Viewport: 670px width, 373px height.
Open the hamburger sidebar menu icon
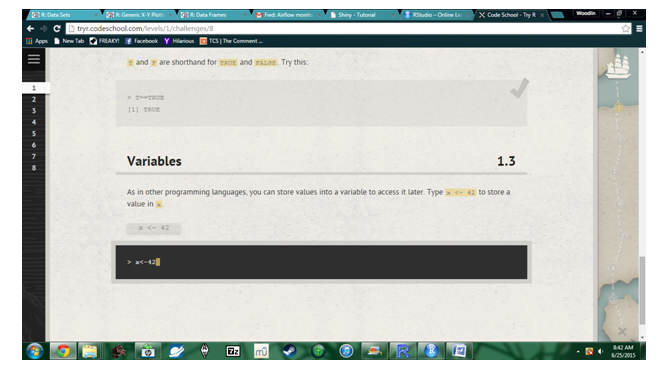(x=34, y=59)
